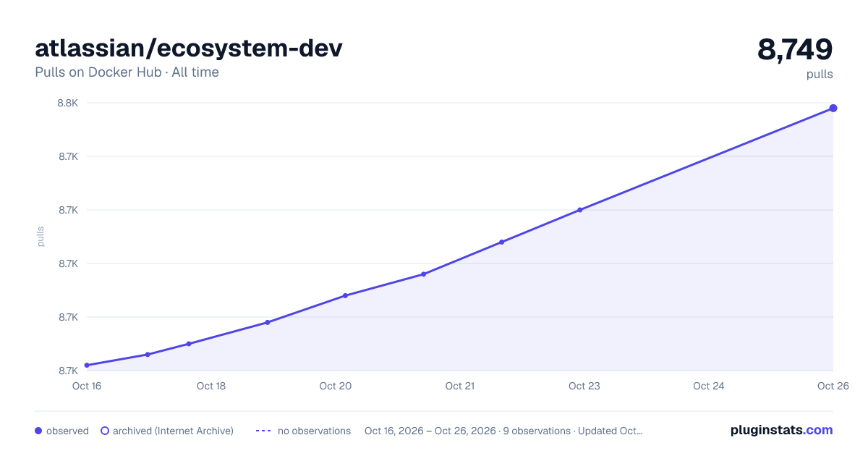Open the pluginstats.com link
868x456 pixels.
pos(782,430)
